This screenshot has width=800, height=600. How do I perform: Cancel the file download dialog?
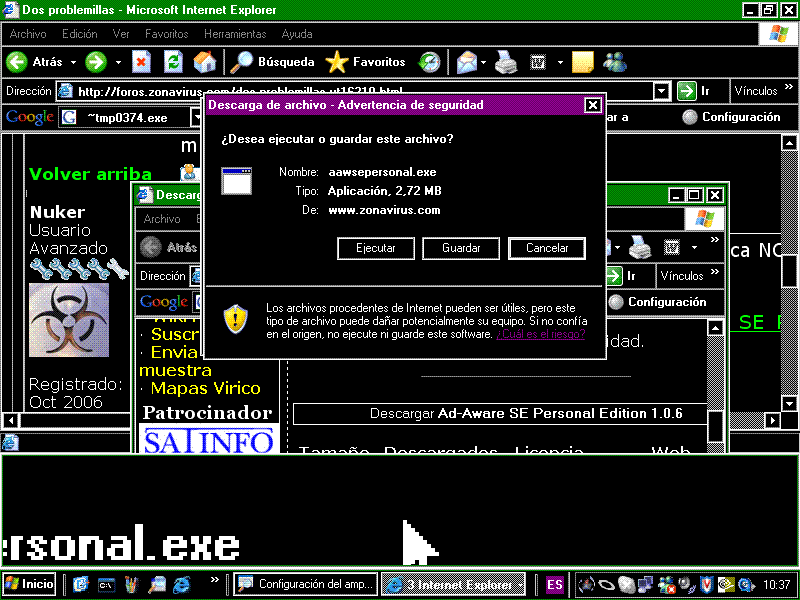coord(546,248)
